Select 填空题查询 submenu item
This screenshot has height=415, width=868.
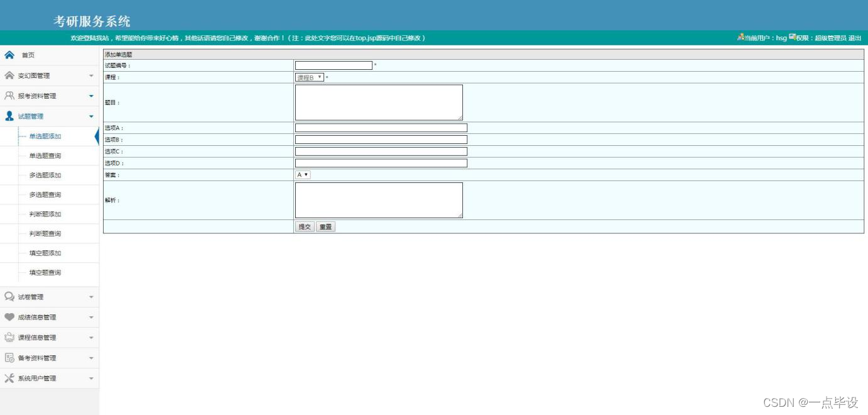[45, 273]
